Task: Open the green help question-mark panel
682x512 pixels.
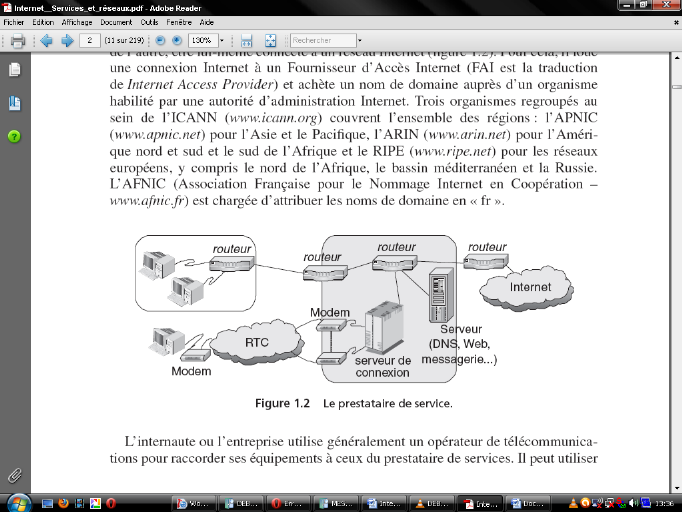Action: (14, 137)
